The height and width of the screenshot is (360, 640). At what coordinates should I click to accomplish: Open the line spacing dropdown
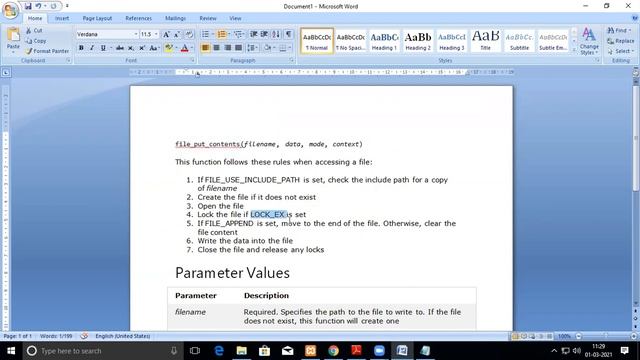click(252, 48)
